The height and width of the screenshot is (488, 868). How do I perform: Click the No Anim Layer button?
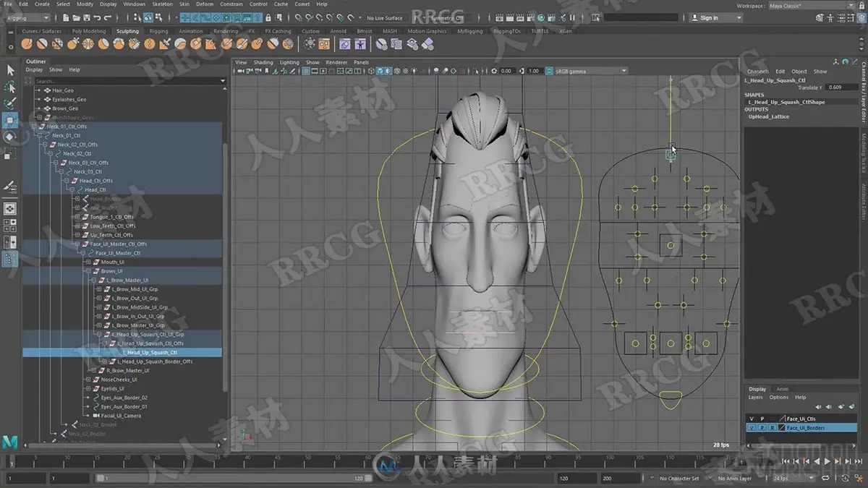coord(734,478)
